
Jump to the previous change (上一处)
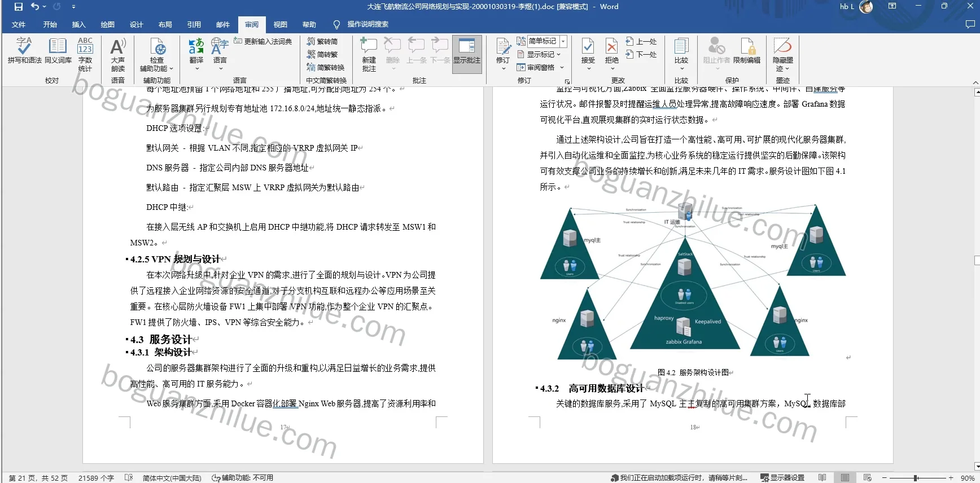tap(641, 41)
